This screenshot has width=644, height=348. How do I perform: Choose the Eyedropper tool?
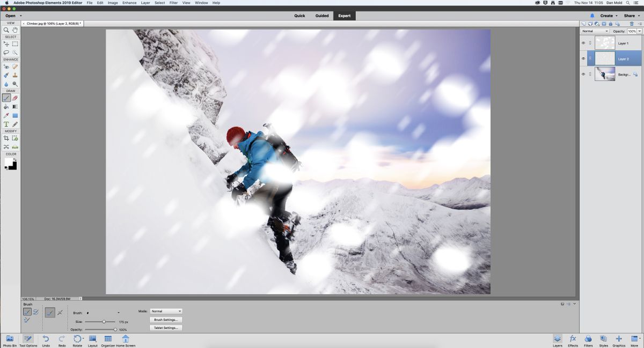(5, 115)
